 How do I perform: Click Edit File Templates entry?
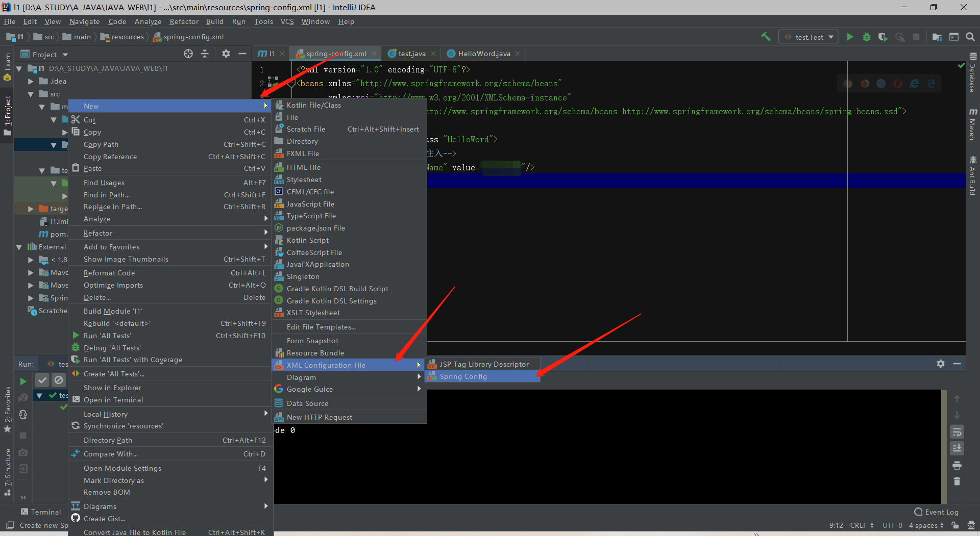pyautogui.click(x=349, y=327)
